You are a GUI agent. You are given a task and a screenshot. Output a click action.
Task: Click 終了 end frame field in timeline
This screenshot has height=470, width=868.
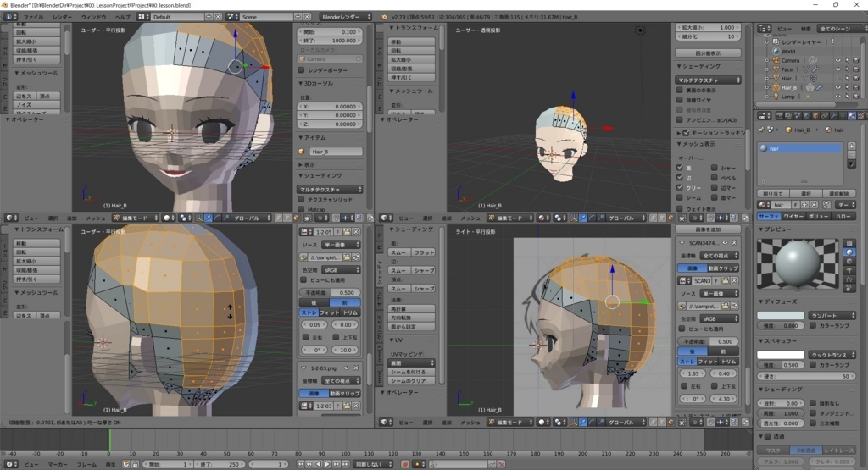click(x=220, y=464)
